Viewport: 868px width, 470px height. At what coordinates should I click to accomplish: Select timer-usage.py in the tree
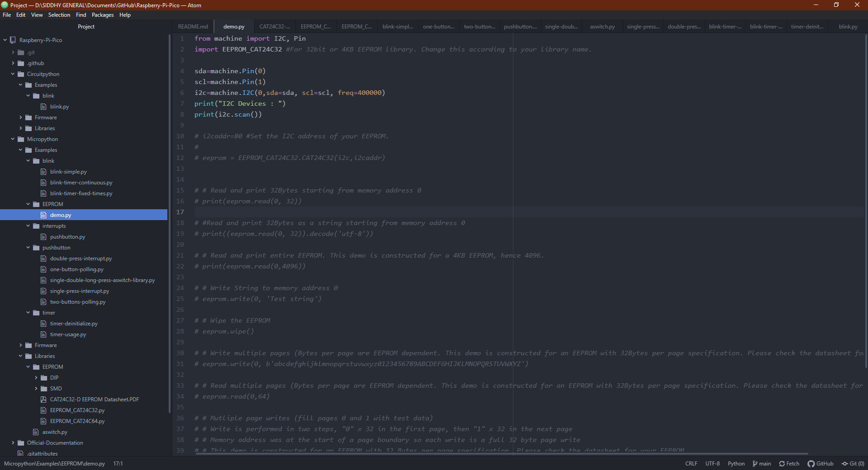point(68,334)
